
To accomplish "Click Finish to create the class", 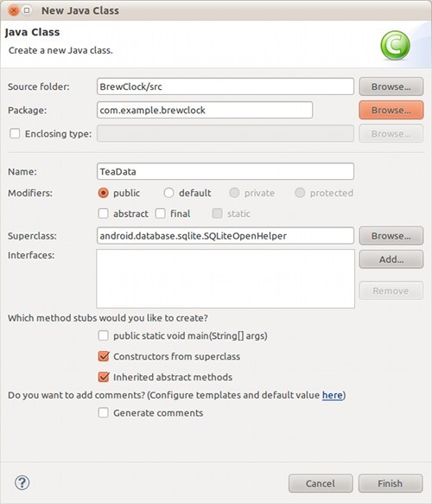I will 391,483.
